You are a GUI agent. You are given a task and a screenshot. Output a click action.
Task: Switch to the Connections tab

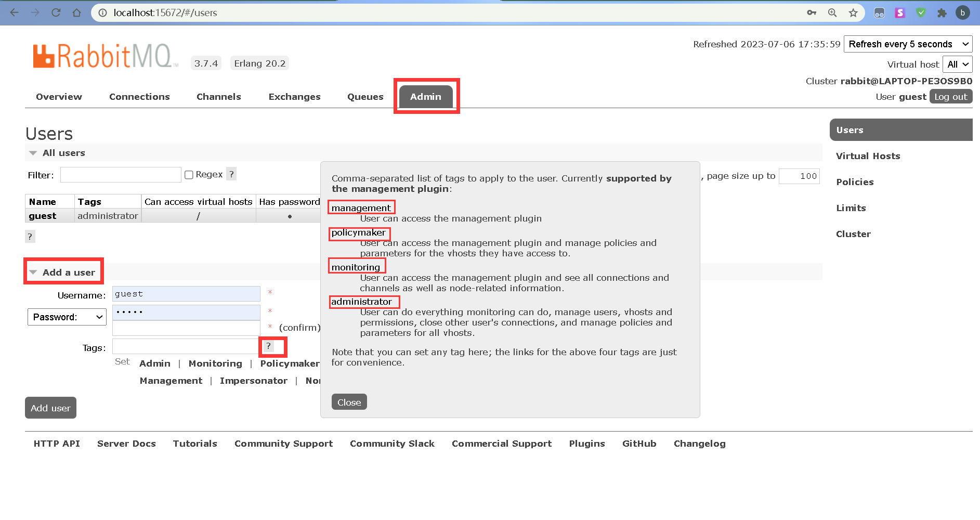point(139,97)
